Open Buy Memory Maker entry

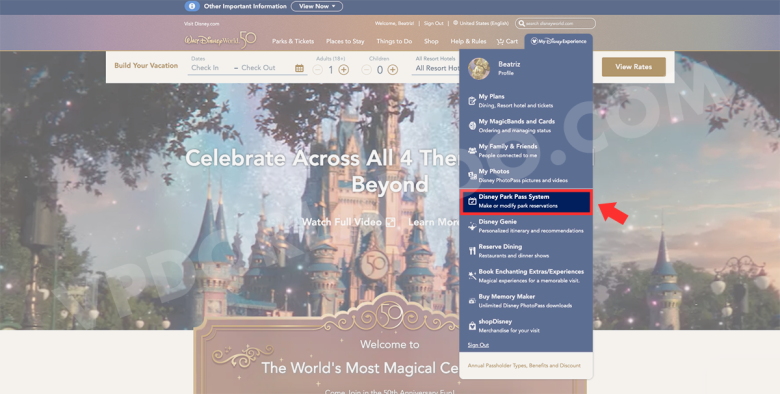point(526,300)
